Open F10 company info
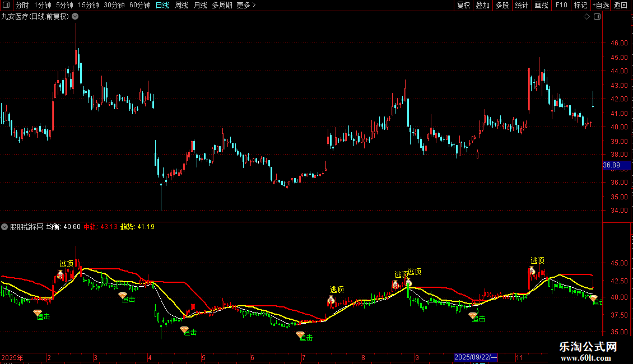633x364 pixels. point(561,5)
